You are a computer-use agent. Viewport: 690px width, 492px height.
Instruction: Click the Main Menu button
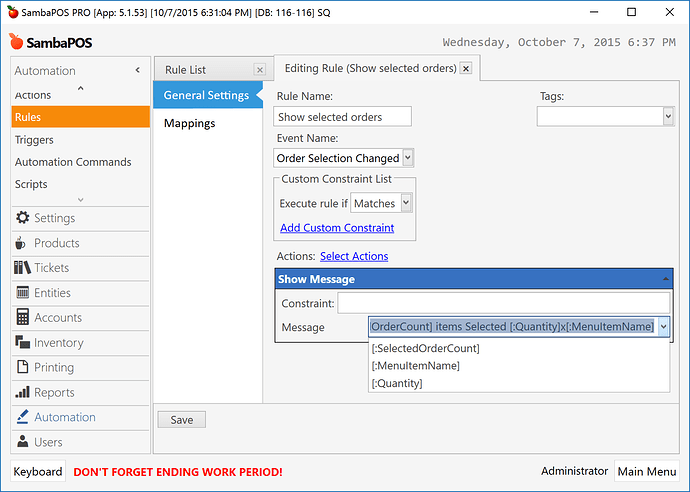647,471
